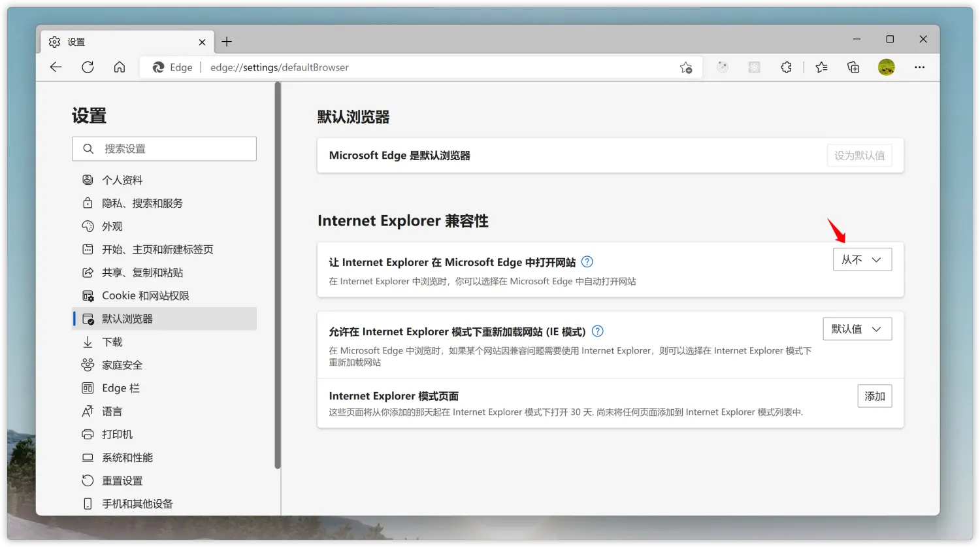Viewport: 980px width, 547px height.
Task: Open 个人资料 settings section
Action: [164, 180]
